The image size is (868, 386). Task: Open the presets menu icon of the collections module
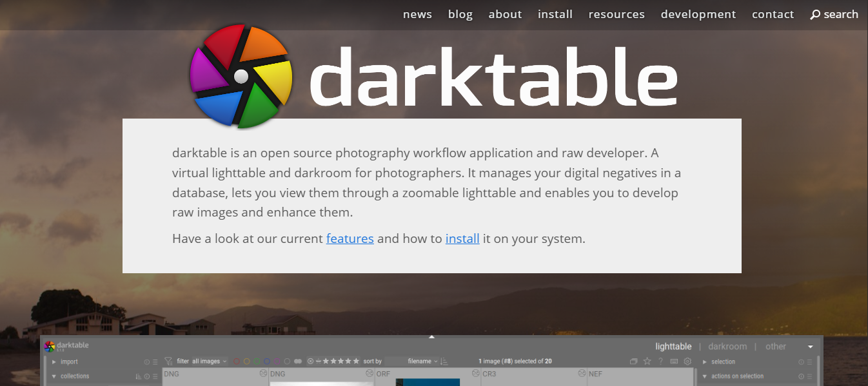(x=155, y=376)
